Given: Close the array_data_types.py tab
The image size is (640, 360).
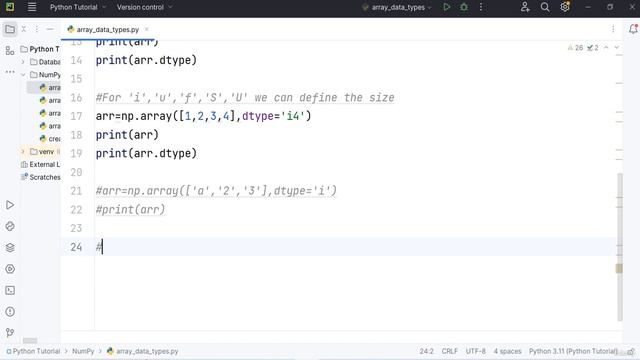Looking at the screenshot, I should 147,29.
